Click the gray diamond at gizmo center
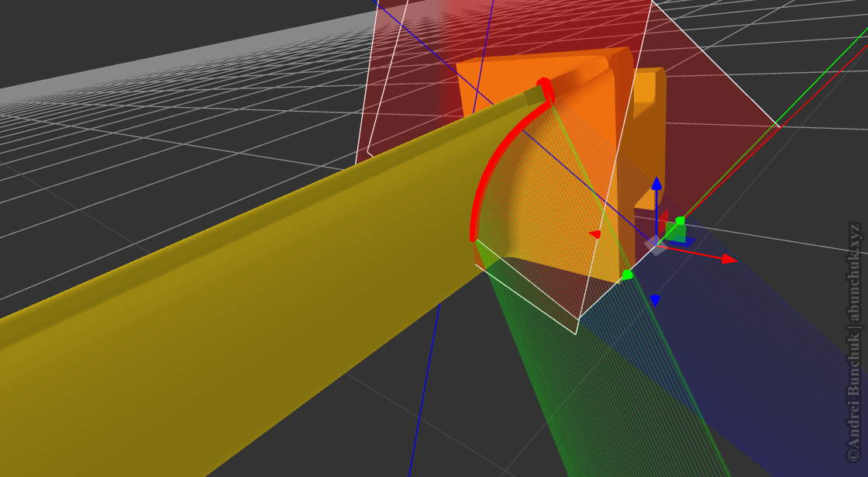 (x=656, y=244)
